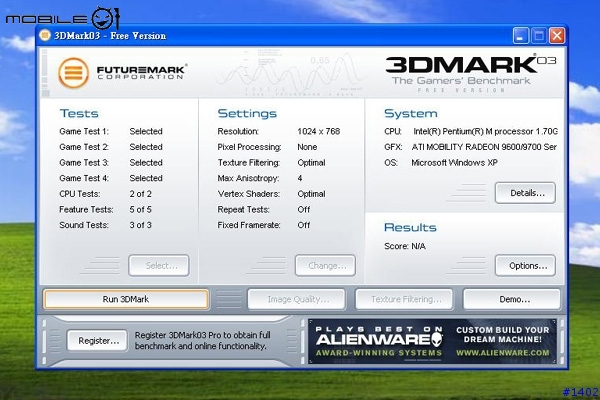The height and width of the screenshot is (400, 600).
Task: Open the Alienware advertisement banner
Action: (x=432, y=341)
